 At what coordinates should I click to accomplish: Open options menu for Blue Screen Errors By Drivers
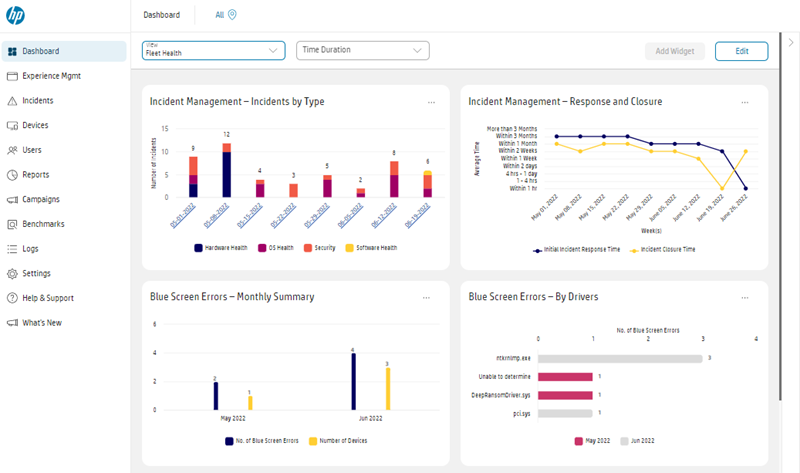tap(745, 297)
